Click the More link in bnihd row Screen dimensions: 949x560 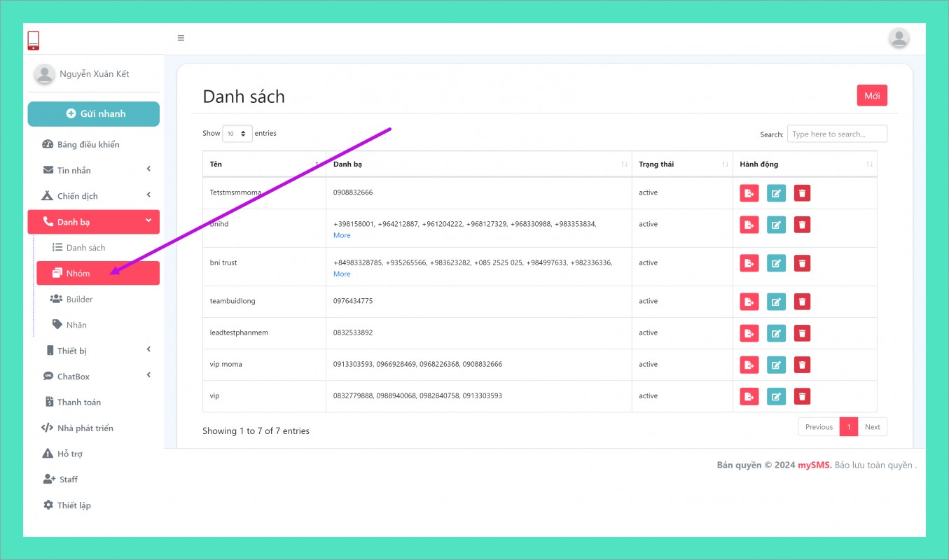[342, 235]
